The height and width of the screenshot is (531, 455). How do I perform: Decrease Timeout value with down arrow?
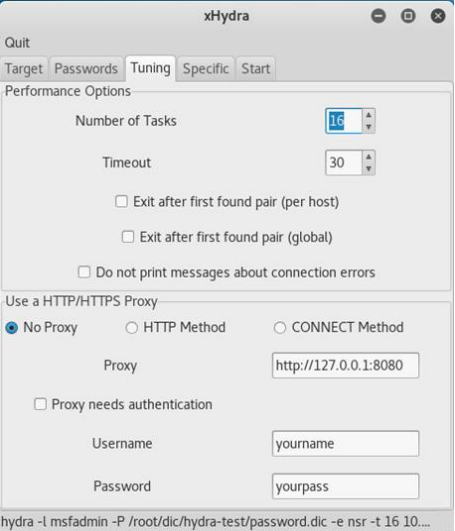pos(369,168)
